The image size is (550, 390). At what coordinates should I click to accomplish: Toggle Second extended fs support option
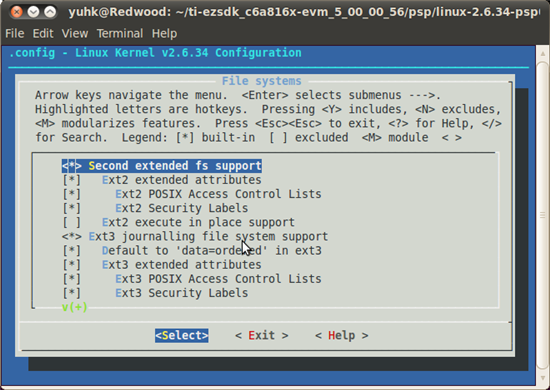click(162, 166)
